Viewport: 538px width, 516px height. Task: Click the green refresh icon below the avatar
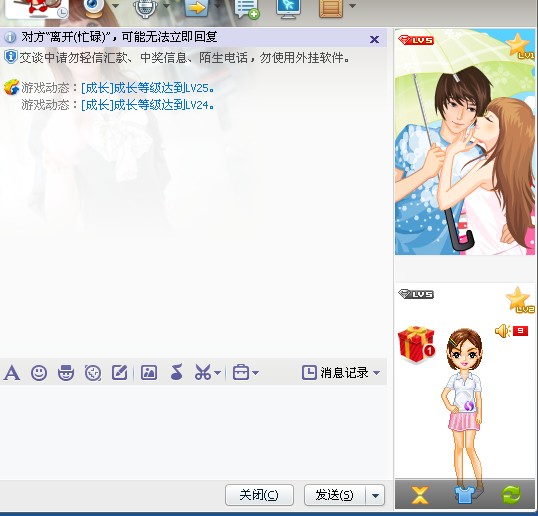tap(511, 495)
